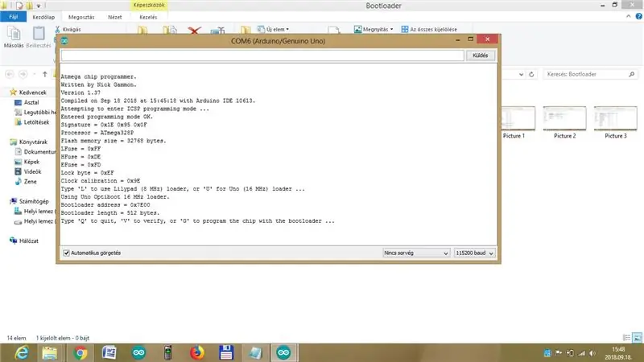
Task: Click the volume speaker tray icon
Action: coord(592,353)
